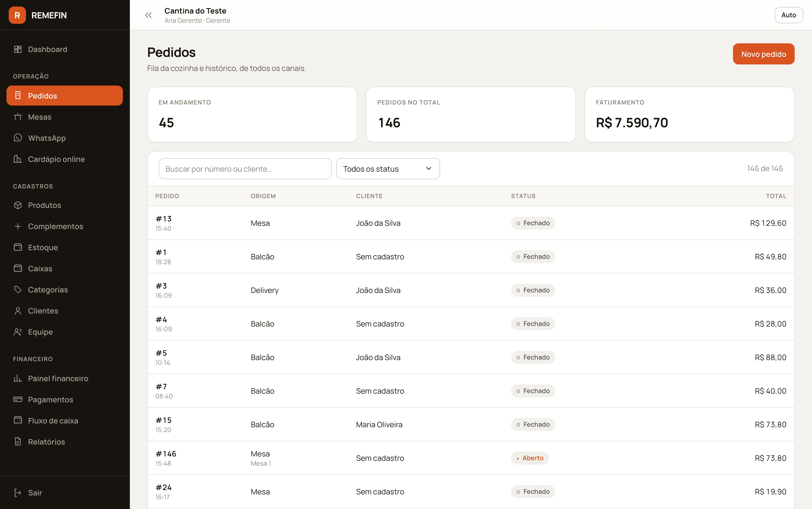Viewport: 812px width, 509px height.
Task: Click the Mesas table icon
Action: pos(18,117)
